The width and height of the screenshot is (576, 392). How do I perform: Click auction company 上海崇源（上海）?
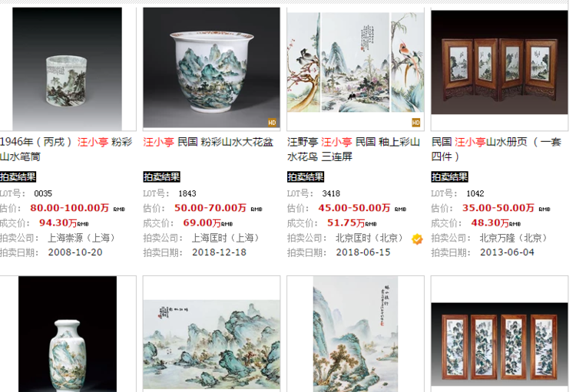[81, 238]
